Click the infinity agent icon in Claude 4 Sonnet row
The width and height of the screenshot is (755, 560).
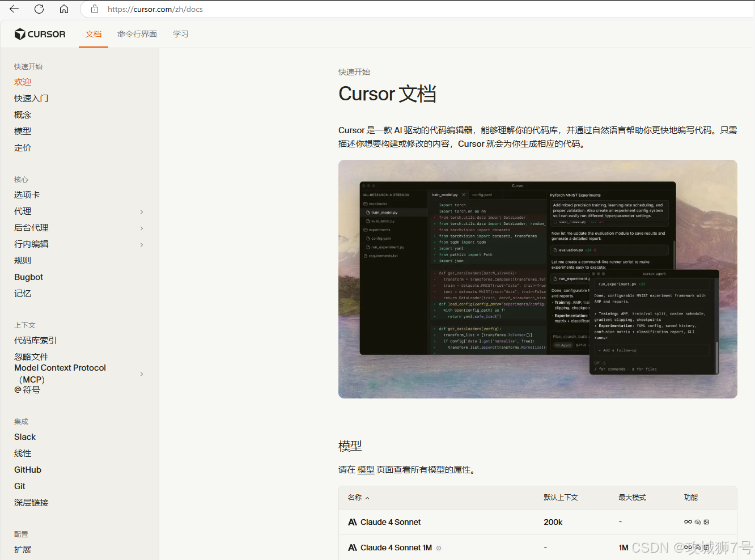688,522
